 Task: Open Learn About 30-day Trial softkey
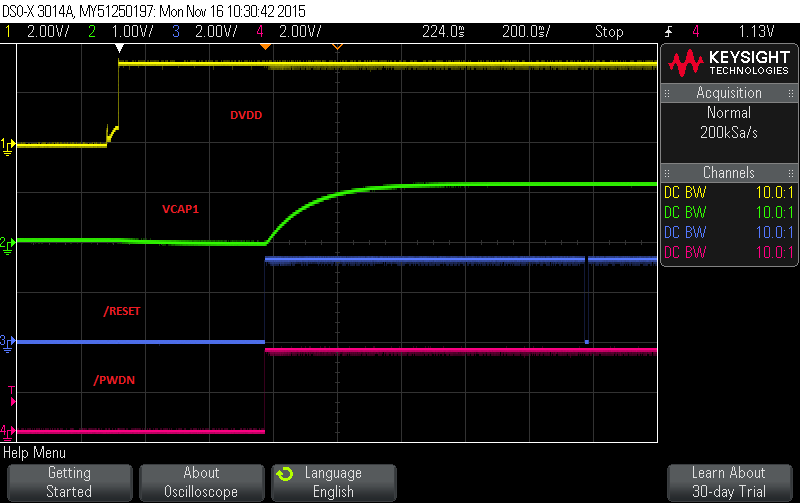729,483
